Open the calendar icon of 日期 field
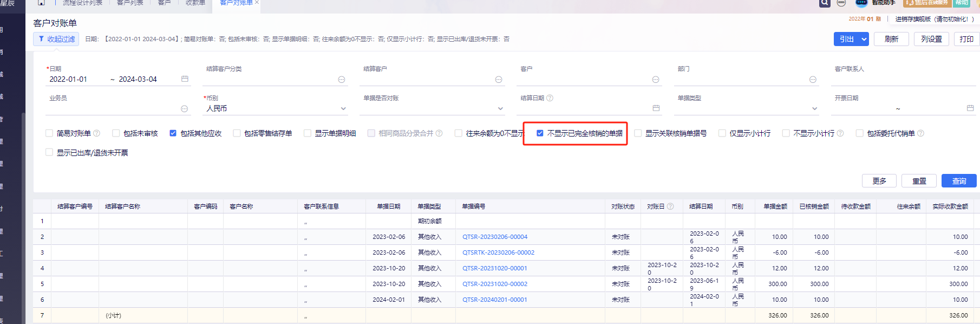 (x=185, y=79)
